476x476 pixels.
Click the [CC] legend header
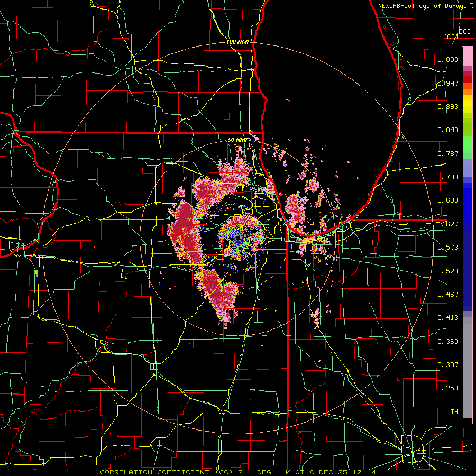click(x=451, y=36)
